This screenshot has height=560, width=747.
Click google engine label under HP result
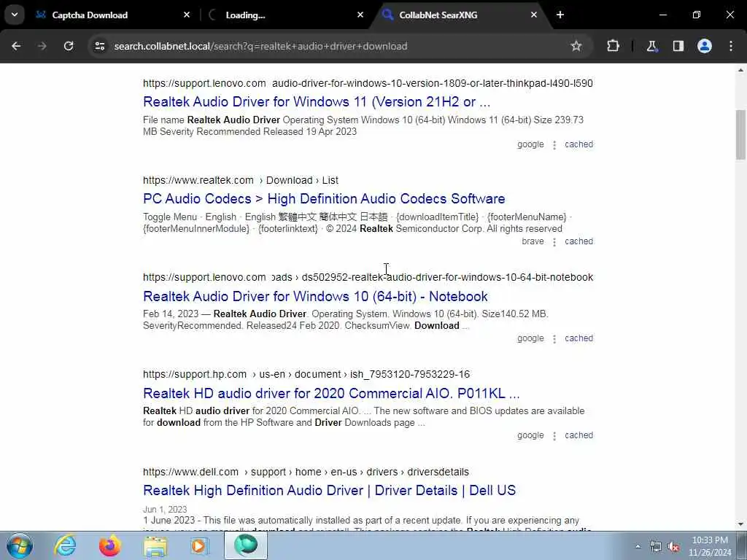point(530,435)
